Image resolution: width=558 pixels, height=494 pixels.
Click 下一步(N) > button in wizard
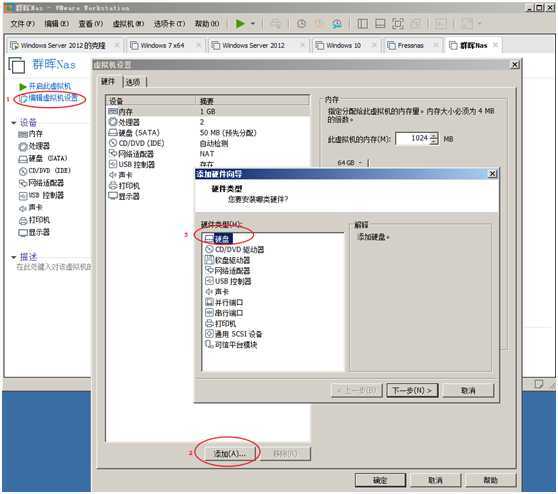(x=412, y=390)
